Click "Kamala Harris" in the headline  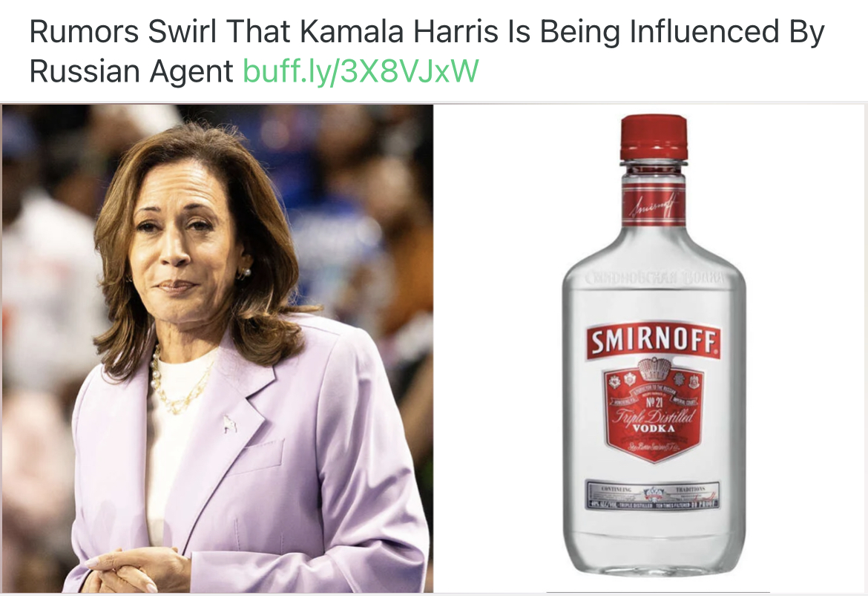(399, 32)
